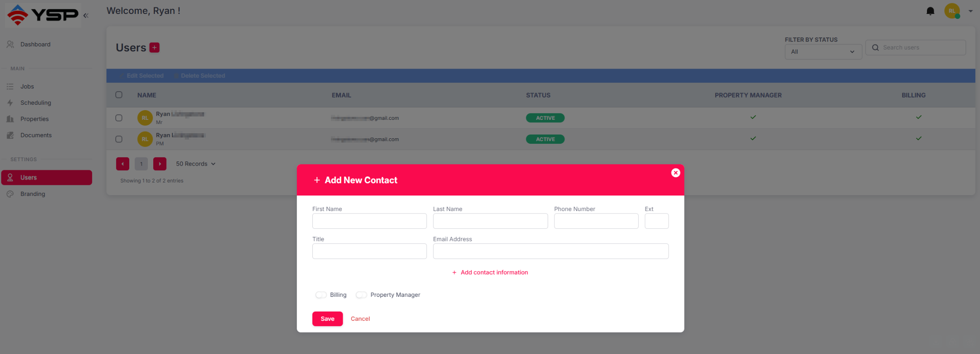980x354 pixels.
Task: Click Add contact information link
Action: (490, 272)
